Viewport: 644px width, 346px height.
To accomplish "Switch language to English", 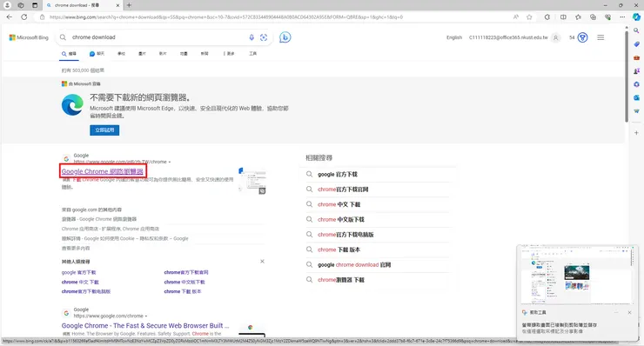I will [454, 37].
